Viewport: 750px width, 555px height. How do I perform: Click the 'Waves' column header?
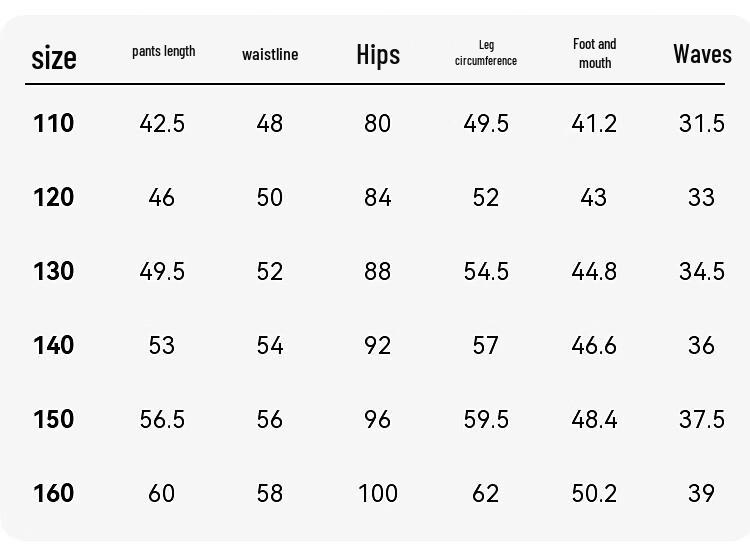702,54
